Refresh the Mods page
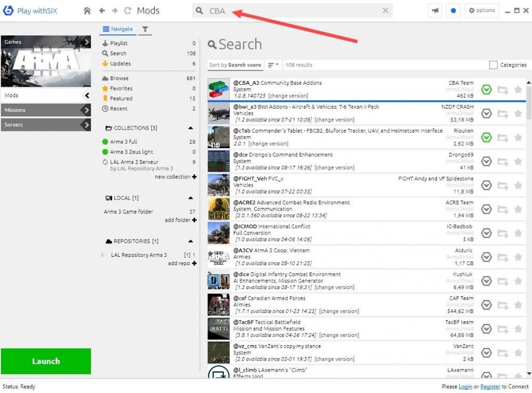 click(128, 11)
